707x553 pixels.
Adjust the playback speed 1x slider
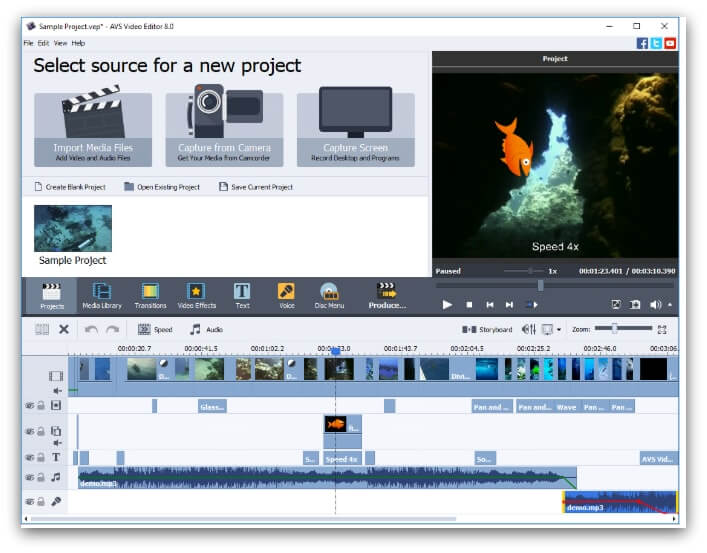(531, 271)
